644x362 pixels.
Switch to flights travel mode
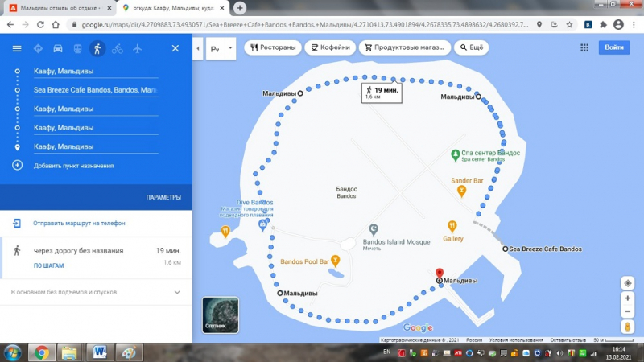137,49
